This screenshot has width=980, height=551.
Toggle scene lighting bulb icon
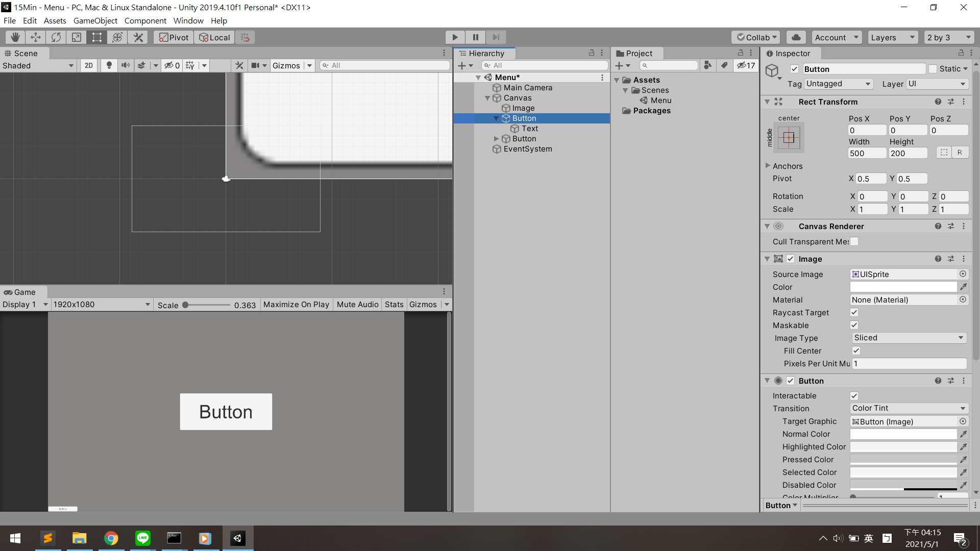[x=109, y=65]
